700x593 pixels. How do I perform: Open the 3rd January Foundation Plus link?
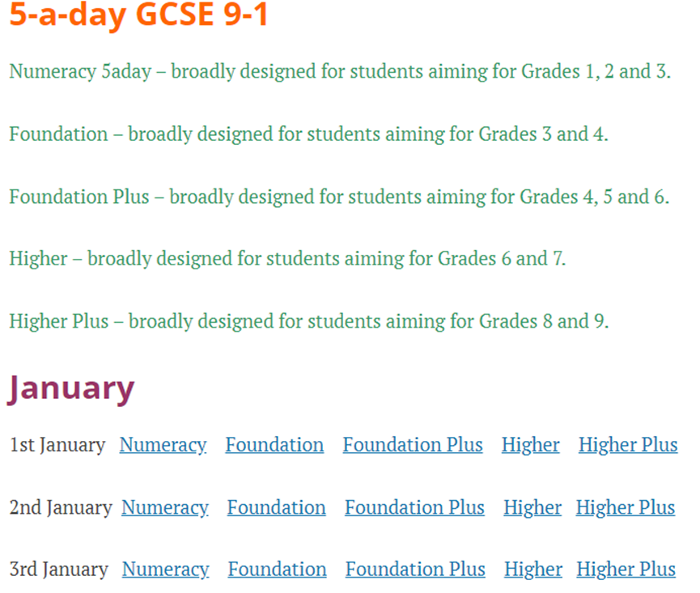416,570
